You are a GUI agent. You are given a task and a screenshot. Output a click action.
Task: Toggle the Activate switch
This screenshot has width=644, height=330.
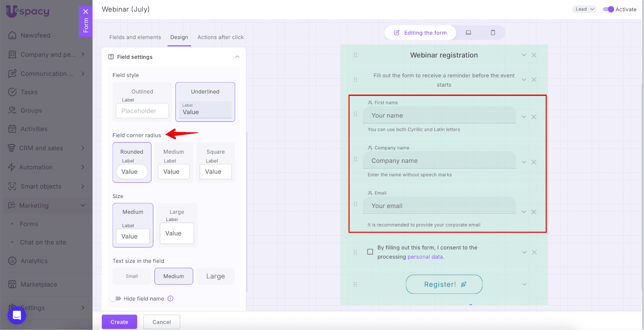pos(608,9)
